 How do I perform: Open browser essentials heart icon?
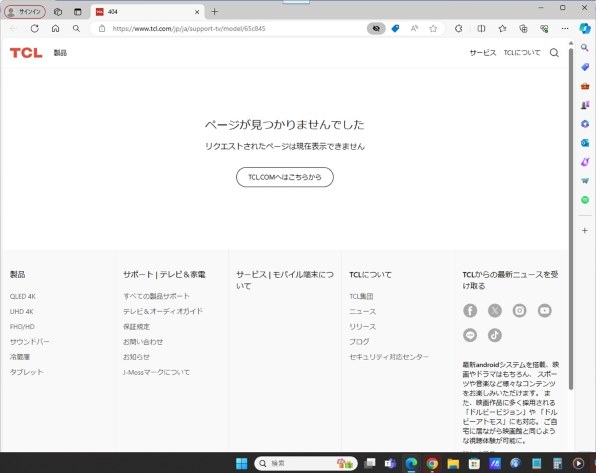click(x=544, y=29)
